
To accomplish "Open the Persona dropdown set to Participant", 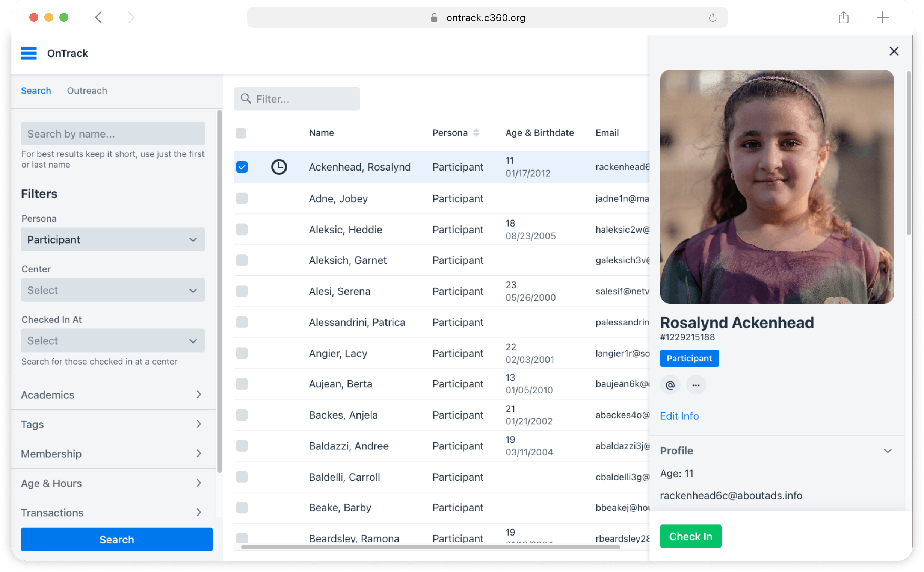I will (x=113, y=239).
